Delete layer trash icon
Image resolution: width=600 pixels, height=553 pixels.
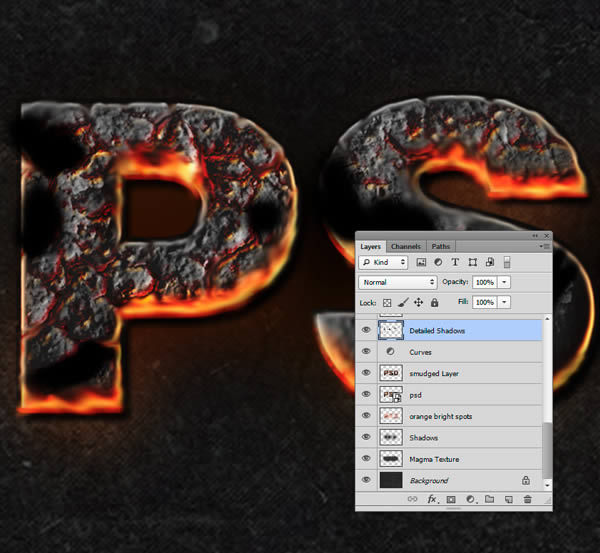pos(528,499)
